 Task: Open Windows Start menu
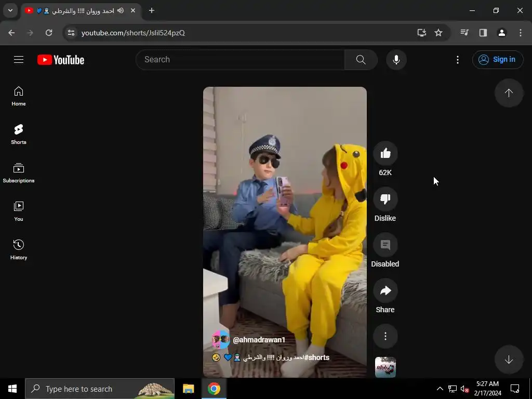[12, 389]
